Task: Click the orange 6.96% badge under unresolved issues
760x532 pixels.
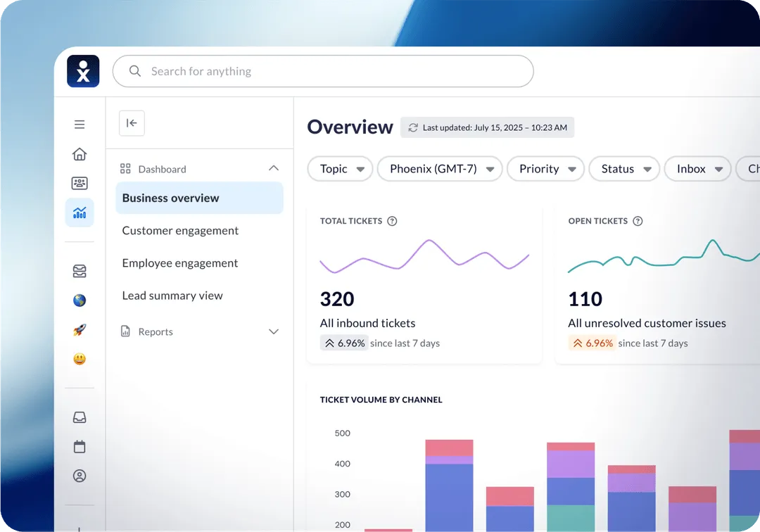Action: (591, 343)
